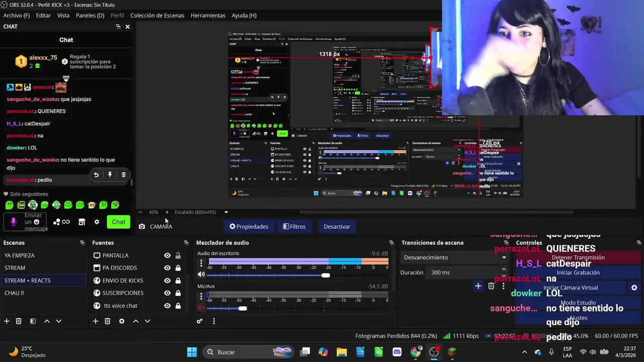644x362 pixels.
Task: Unmute the Mic/Aux channel
Action: 201,308
